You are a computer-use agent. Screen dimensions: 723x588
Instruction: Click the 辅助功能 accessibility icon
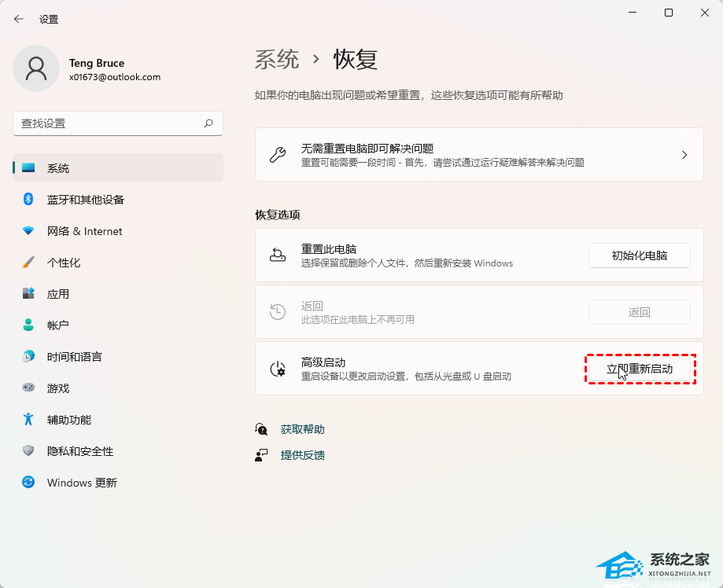click(x=28, y=420)
